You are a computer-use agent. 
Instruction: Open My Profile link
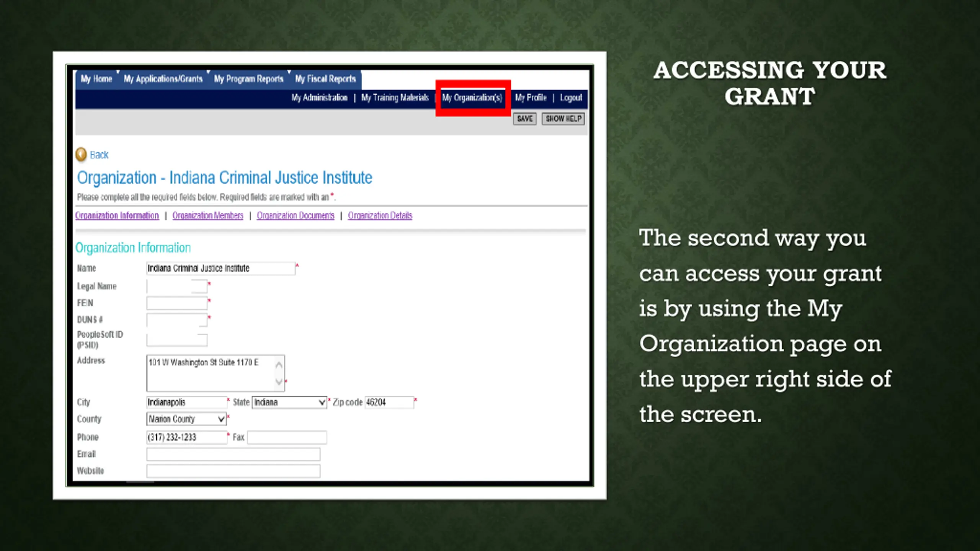coord(531,98)
